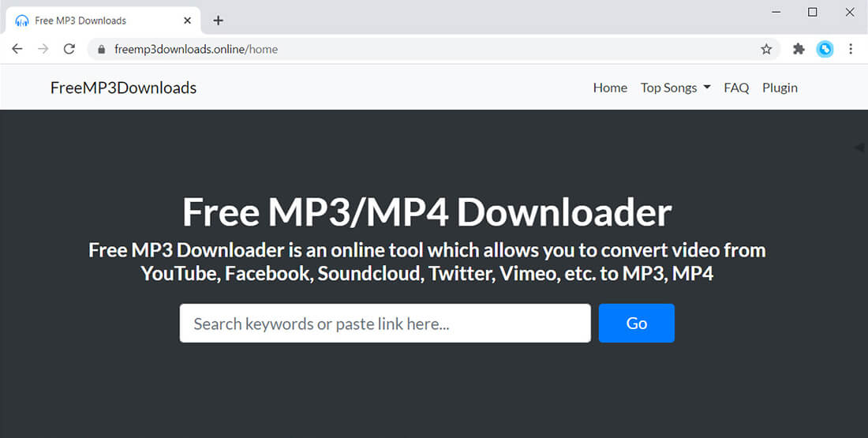Open the extensions puzzle icon
The height and width of the screenshot is (438, 868).
pos(799,49)
